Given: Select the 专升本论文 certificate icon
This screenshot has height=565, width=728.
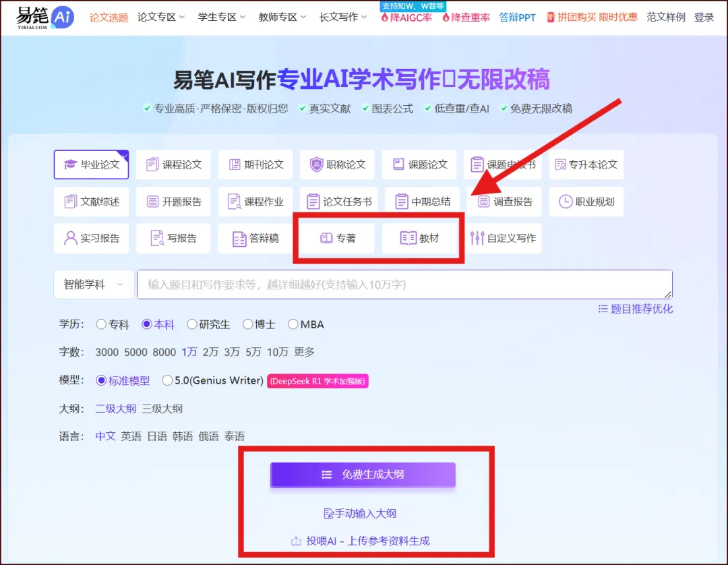Looking at the screenshot, I should [x=560, y=165].
